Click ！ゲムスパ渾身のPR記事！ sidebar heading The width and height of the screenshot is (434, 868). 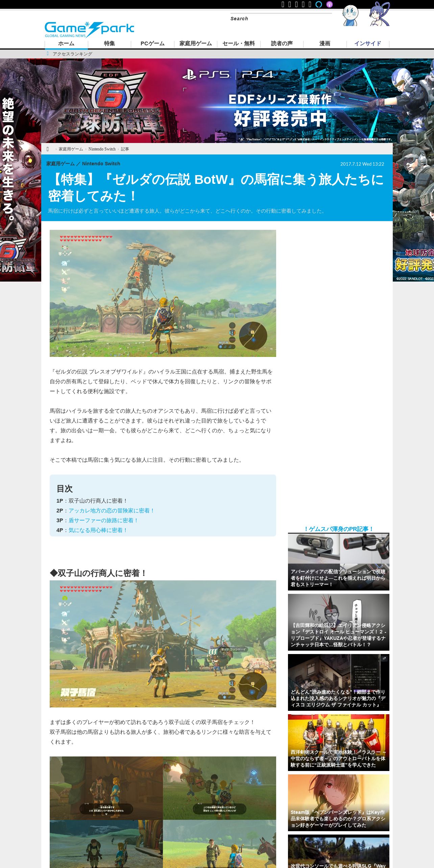click(x=338, y=529)
